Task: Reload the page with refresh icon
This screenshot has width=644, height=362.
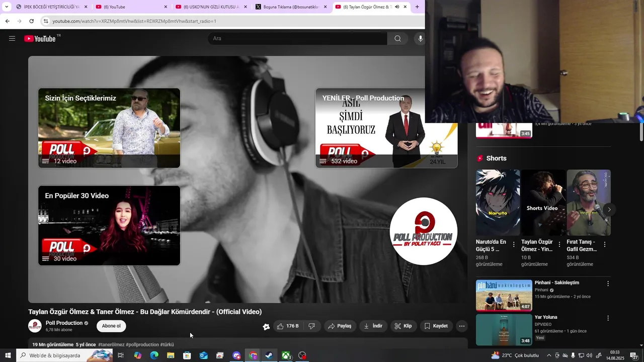Action: (31, 21)
